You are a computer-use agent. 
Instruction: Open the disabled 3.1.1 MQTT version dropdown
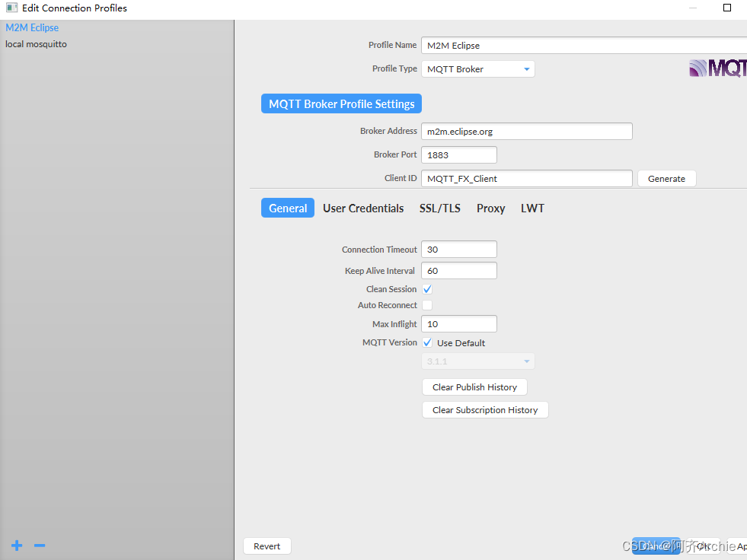point(478,361)
